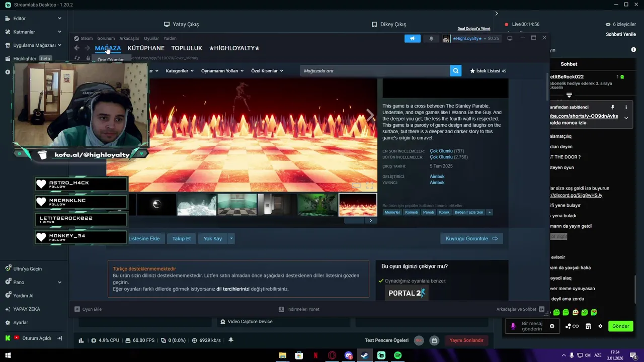The image size is (644, 362).
Task: Open the replay buffer button beside REC
Action: pos(434,340)
